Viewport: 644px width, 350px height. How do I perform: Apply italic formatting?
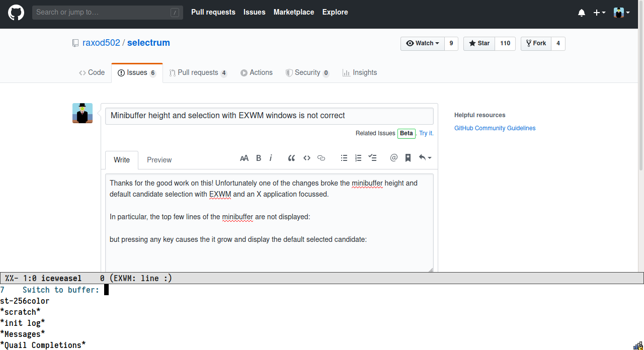click(x=271, y=158)
